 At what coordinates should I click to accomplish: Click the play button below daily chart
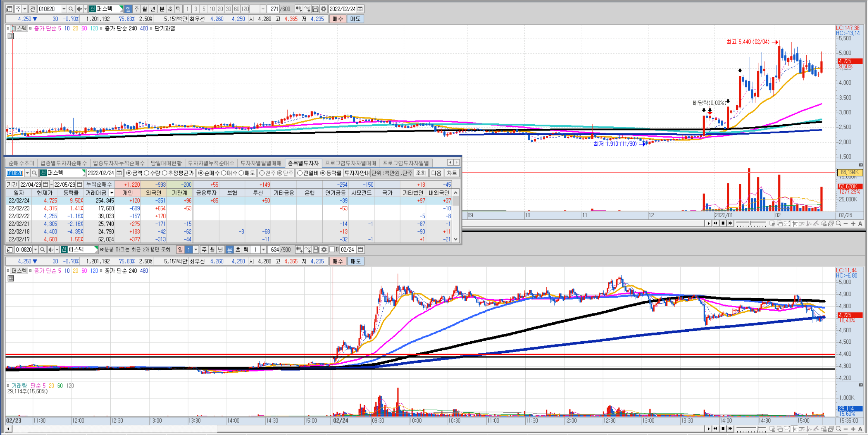point(708,223)
